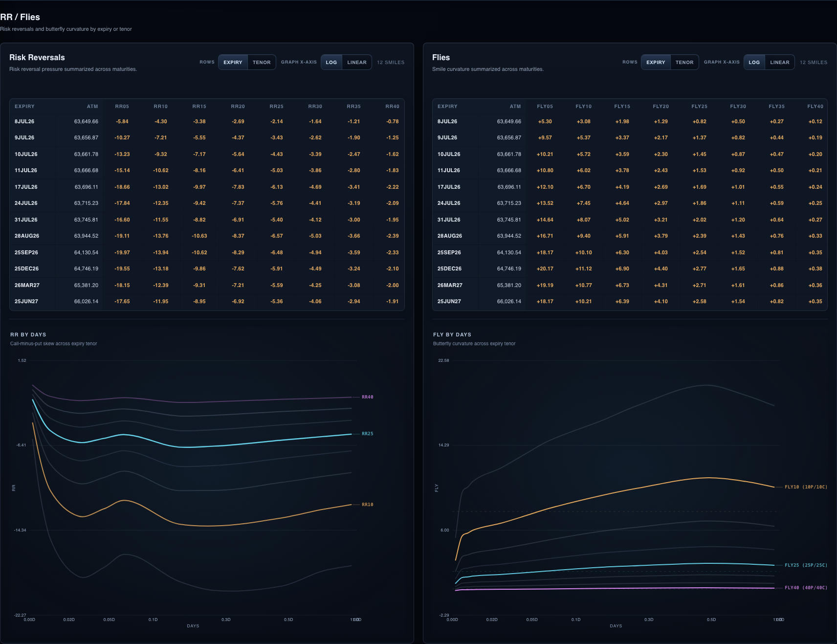Click FLY10 value +11.12
837x644 pixels.
(584, 268)
